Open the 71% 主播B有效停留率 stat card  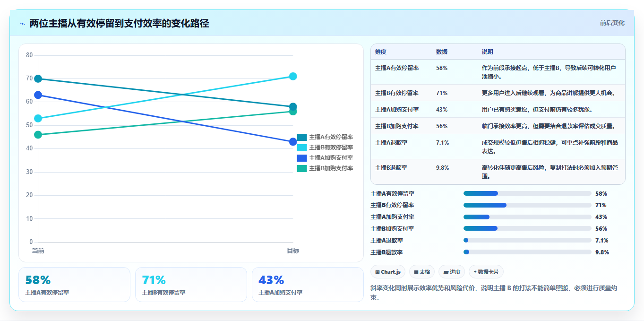coord(191,285)
